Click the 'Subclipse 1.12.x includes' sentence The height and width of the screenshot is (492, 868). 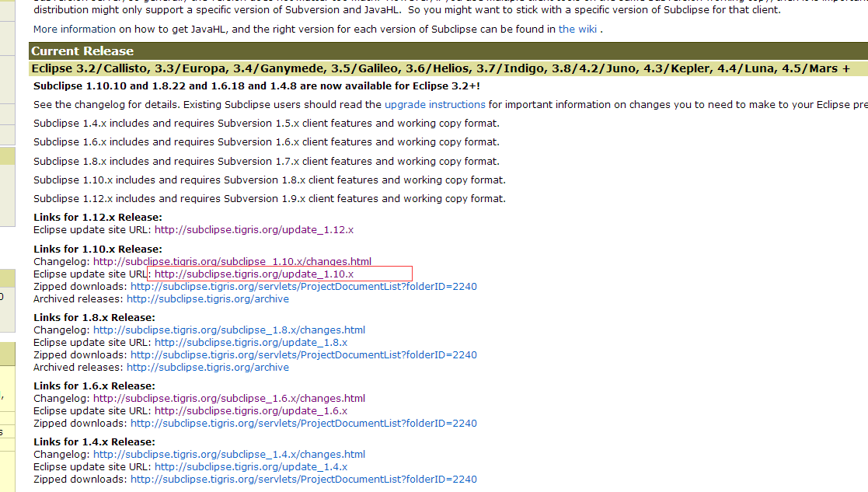point(270,199)
